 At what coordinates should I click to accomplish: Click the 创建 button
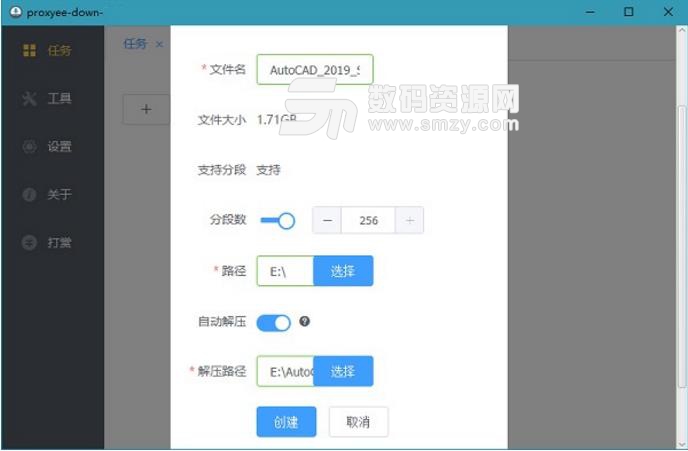(x=286, y=422)
